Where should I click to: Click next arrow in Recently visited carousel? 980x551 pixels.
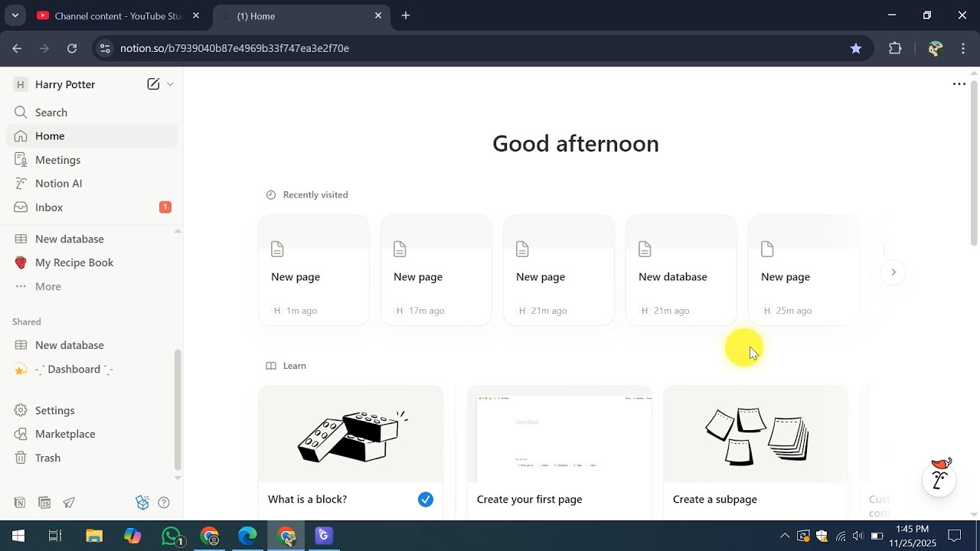(x=893, y=272)
